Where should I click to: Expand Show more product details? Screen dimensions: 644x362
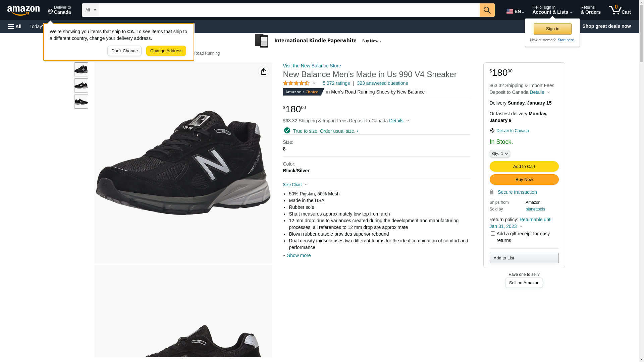[298, 255]
